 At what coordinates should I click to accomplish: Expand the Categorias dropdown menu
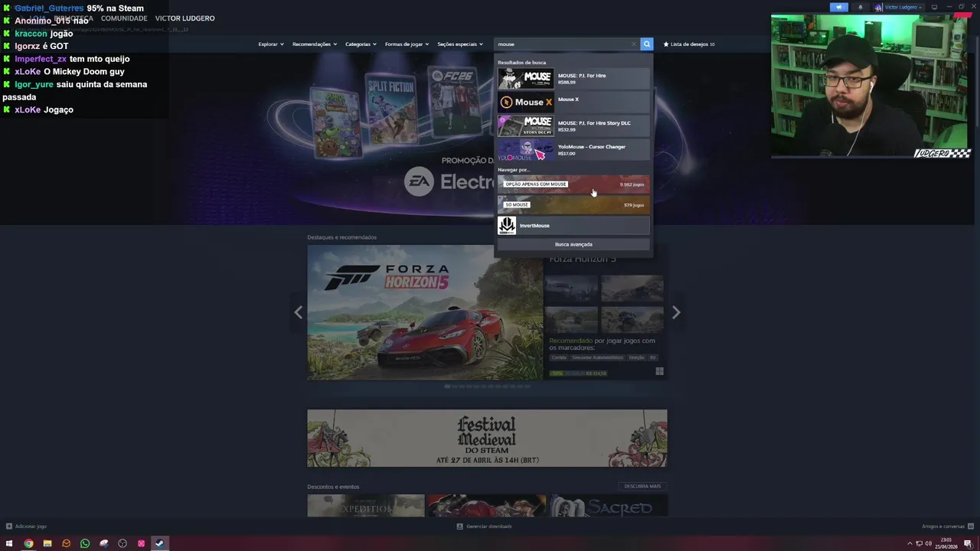click(361, 44)
